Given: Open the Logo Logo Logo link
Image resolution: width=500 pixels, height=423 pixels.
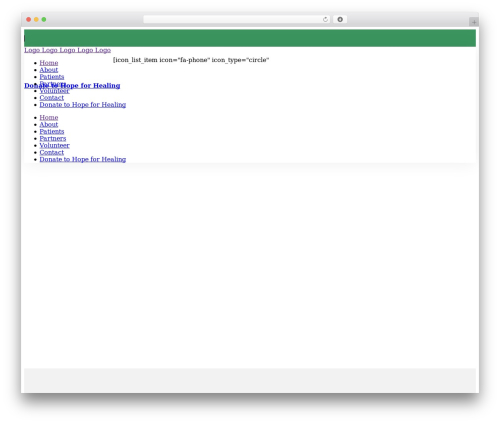Looking at the screenshot, I should [x=67, y=50].
